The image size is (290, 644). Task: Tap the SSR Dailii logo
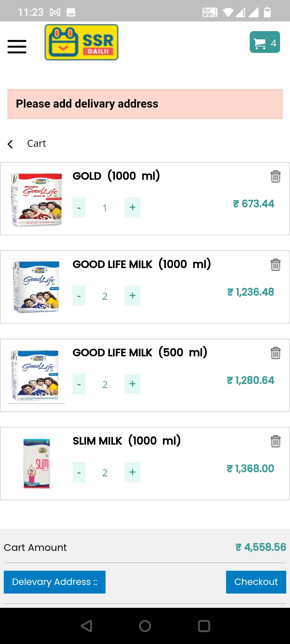coord(81,42)
